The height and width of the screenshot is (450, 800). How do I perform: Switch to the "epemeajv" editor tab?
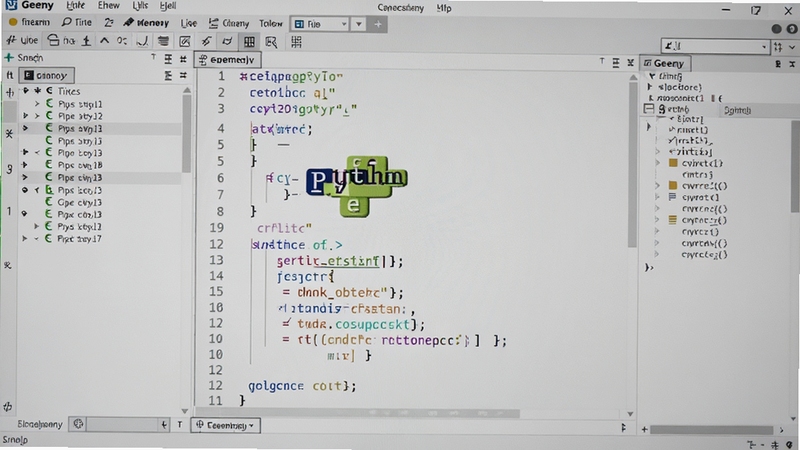point(228,60)
